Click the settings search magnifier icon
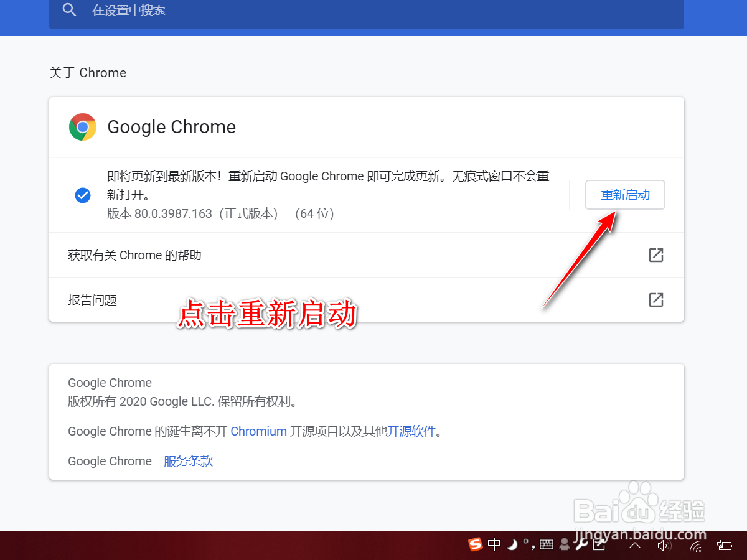The width and height of the screenshot is (747, 560). (70, 10)
